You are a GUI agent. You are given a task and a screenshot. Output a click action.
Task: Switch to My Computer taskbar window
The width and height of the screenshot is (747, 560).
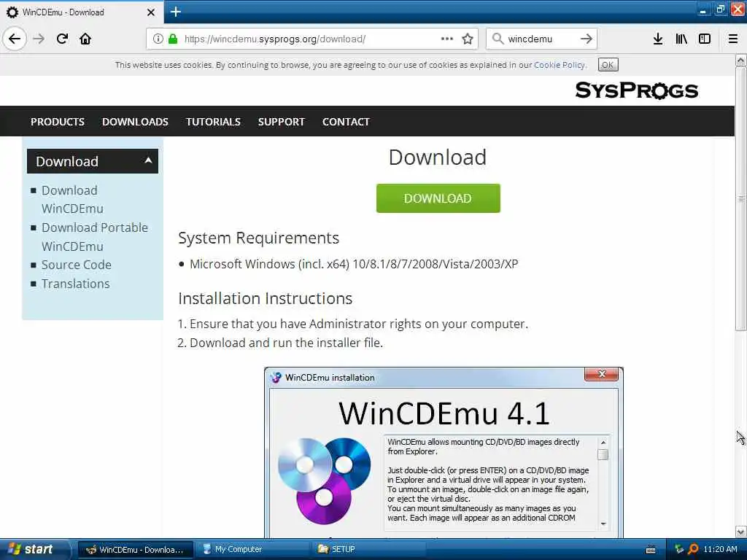click(252, 550)
